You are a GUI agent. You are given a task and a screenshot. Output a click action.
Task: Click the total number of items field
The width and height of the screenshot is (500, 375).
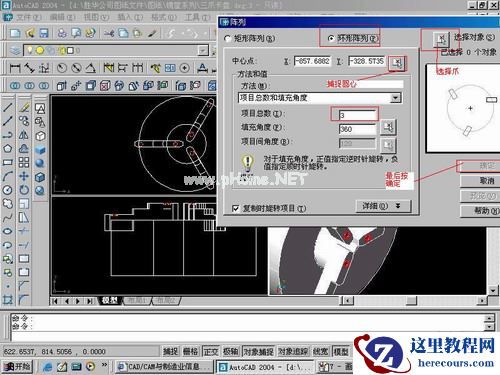click(357, 115)
